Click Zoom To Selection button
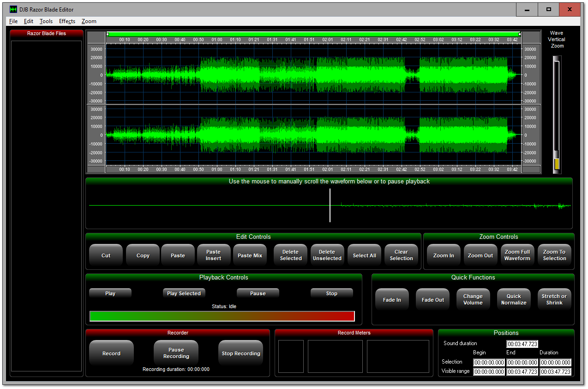 coord(554,255)
